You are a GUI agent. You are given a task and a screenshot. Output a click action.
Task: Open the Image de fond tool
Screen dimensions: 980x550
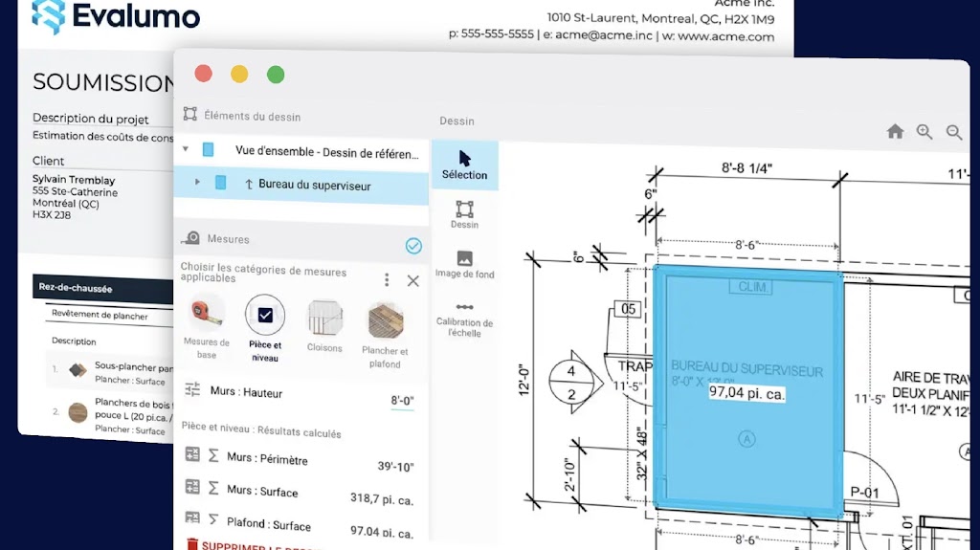click(464, 264)
